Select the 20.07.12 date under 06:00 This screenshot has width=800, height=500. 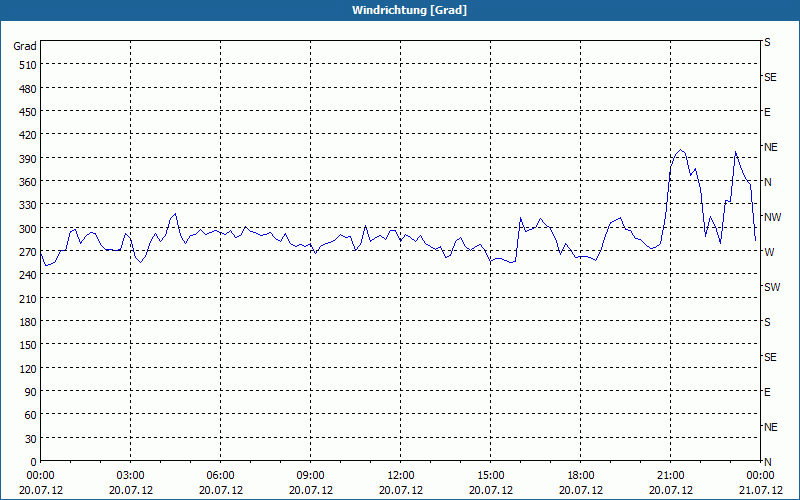[x=220, y=490]
